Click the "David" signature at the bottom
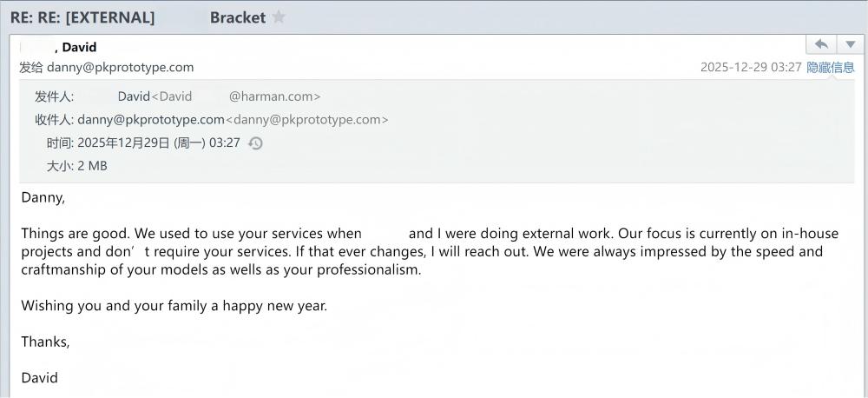The width and height of the screenshot is (868, 398). pos(40,378)
